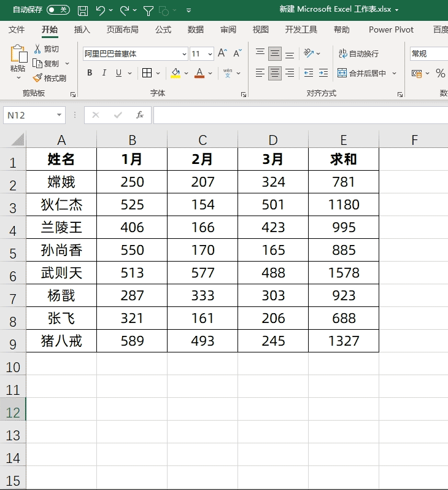Open the font name dropdown 阿里巴巴普惠体
Image resolution: width=448 pixels, height=490 pixels.
pyautogui.click(x=184, y=54)
